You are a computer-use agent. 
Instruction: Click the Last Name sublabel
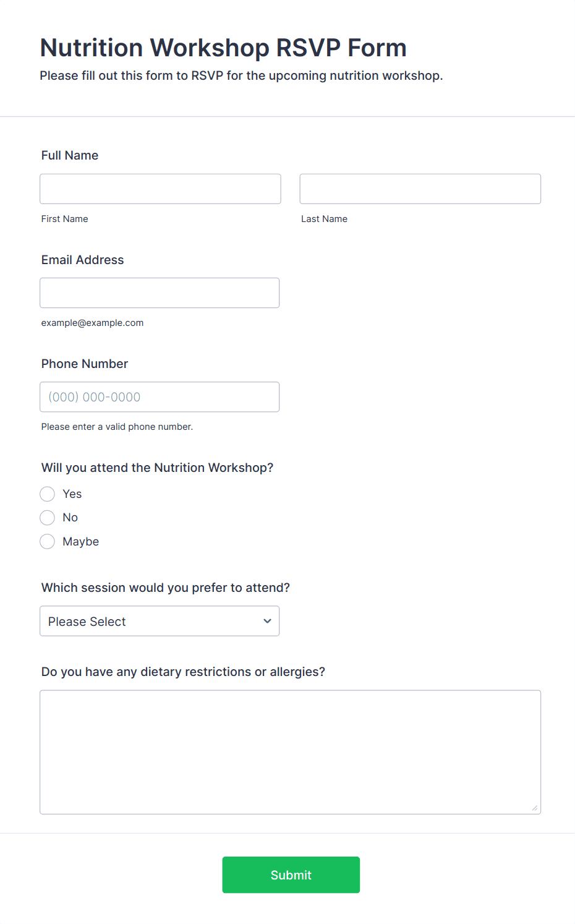(324, 219)
